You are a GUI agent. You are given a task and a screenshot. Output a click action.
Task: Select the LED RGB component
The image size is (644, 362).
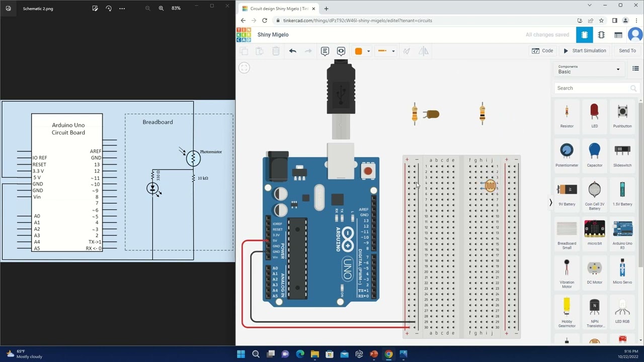click(x=622, y=311)
